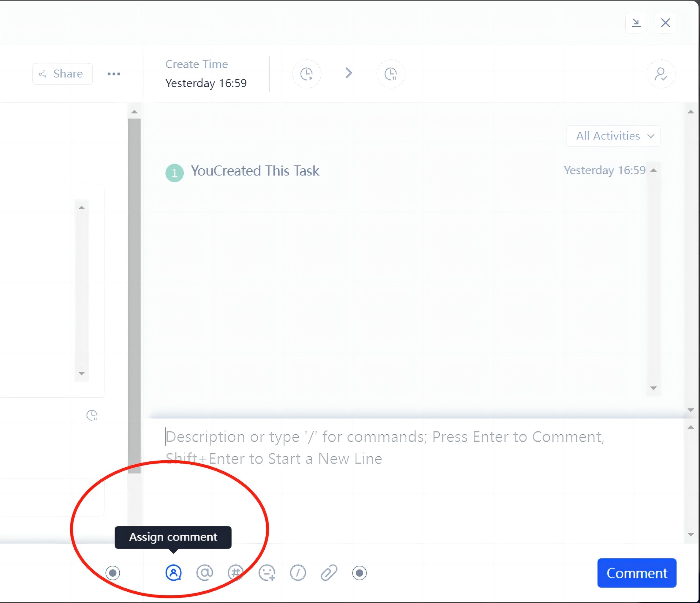
Task: Click the assignee person icon
Action: click(x=661, y=74)
